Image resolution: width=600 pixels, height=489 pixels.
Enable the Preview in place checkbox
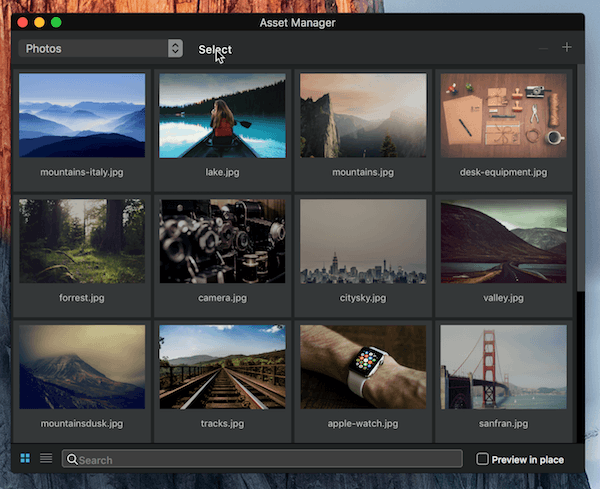coord(482,459)
